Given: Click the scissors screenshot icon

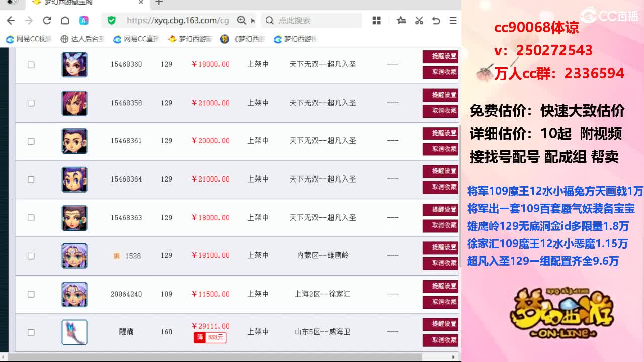Looking at the screenshot, I should pos(419,21).
